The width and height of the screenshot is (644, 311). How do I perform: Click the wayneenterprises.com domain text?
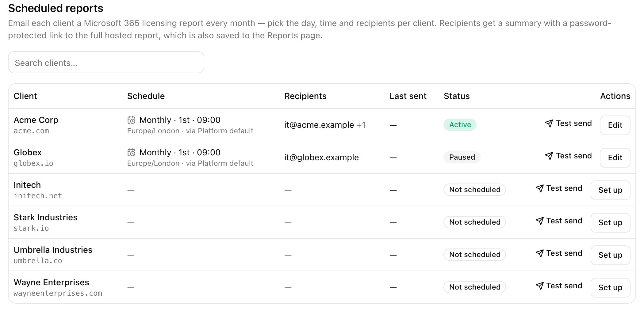(58, 293)
